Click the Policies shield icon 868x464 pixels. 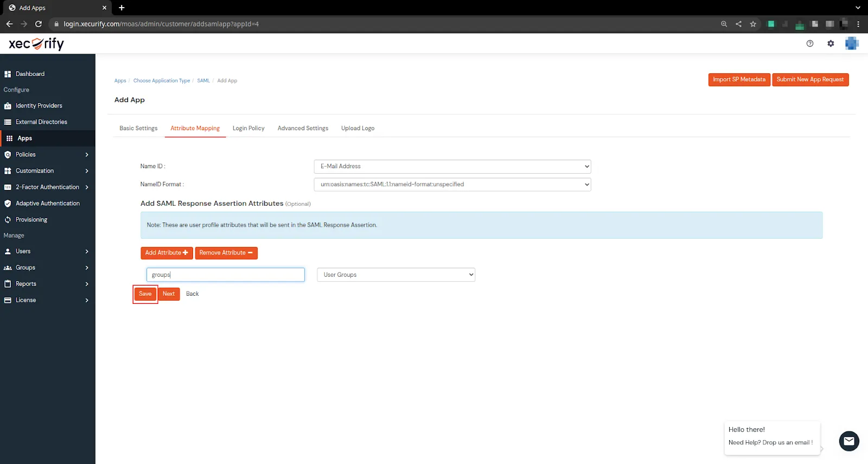tap(8, 155)
